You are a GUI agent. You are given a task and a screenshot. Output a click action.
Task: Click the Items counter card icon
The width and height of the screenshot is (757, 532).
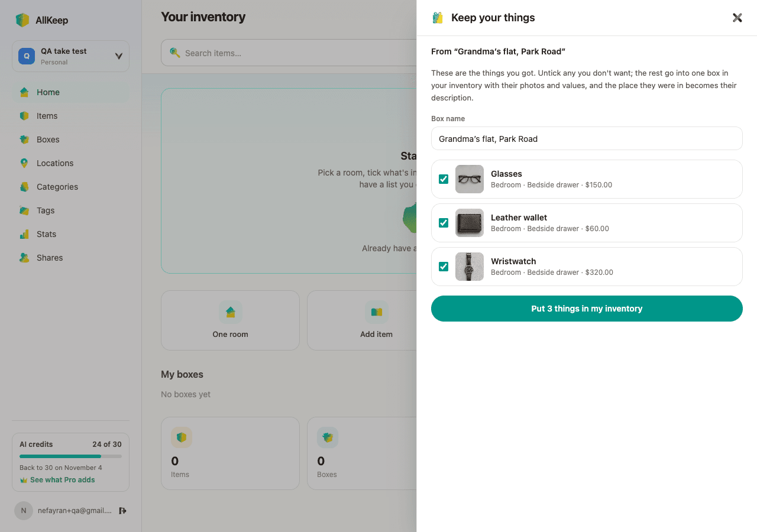coord(182,437)
